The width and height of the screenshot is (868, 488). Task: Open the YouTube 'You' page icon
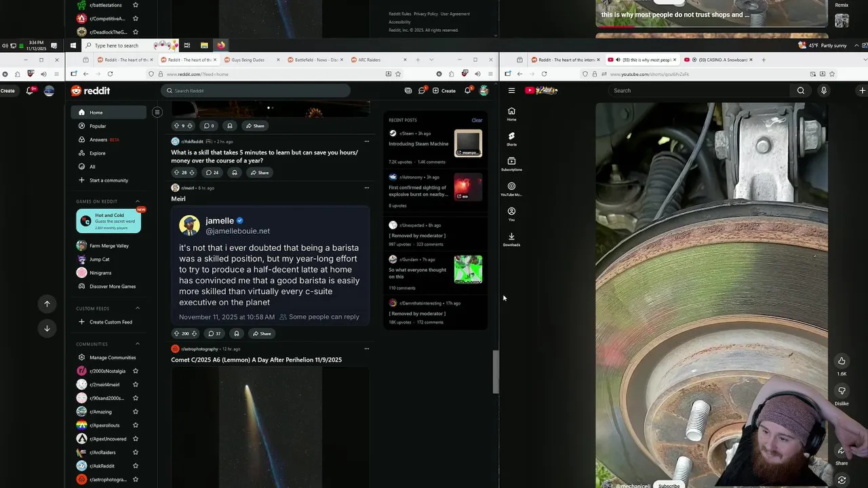[x=511, y=214]
